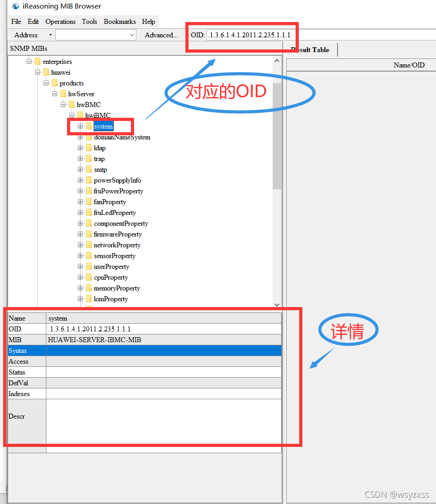Viewport: 436px width, 504px height.
Task: Open the Bookmarks menu
Action: pos(120,22)
